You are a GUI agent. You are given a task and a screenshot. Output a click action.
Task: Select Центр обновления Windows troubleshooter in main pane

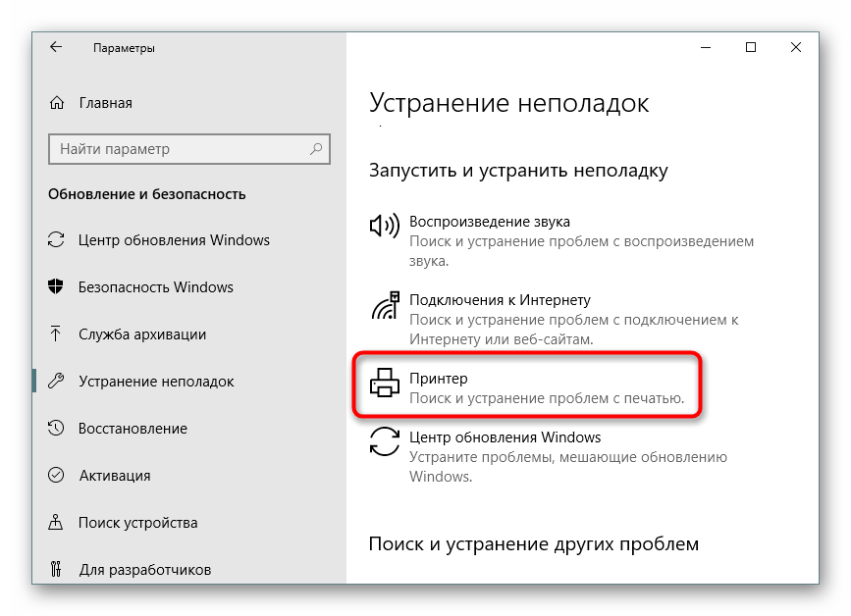[x=548, y=456]
